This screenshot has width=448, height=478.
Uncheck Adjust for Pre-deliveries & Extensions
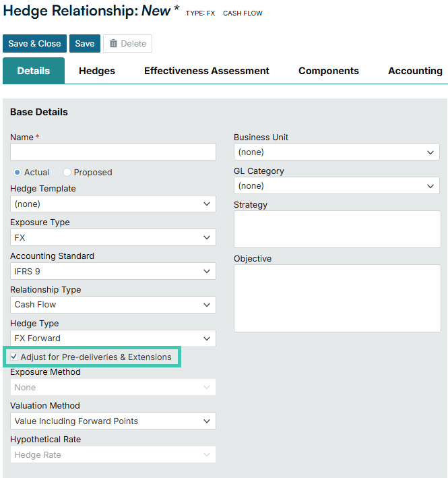tap(14, 357)
